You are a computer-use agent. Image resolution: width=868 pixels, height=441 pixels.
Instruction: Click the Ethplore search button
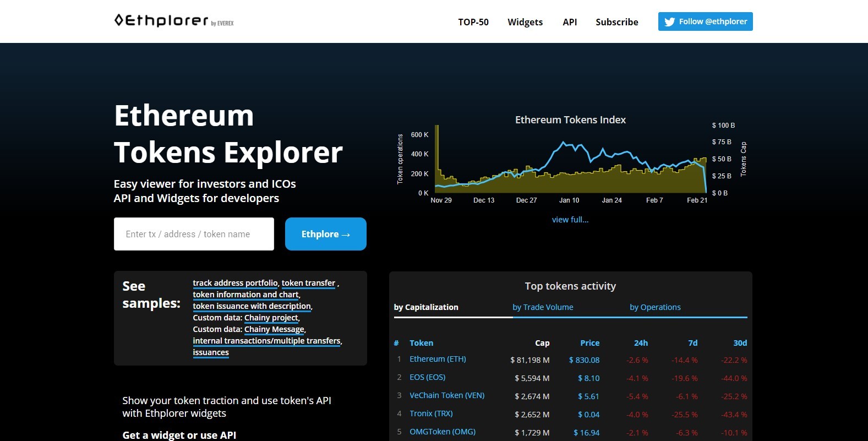click(326, 234)
